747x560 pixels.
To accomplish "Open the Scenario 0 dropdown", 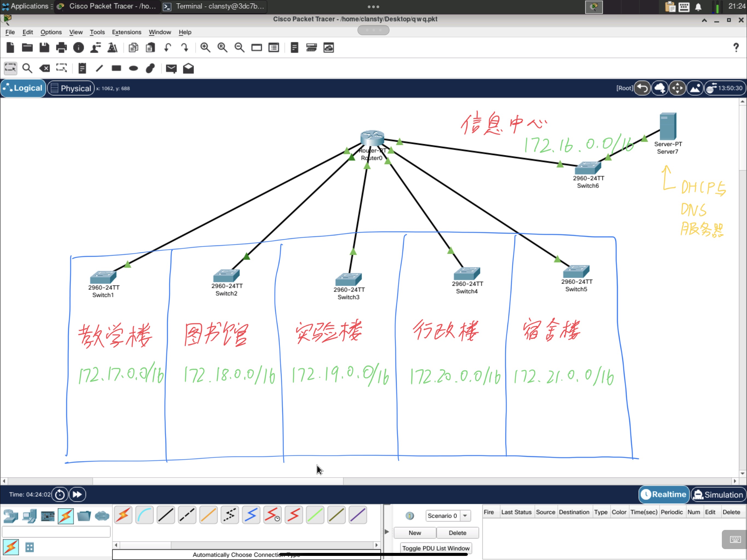I will (x=465, y=516).
